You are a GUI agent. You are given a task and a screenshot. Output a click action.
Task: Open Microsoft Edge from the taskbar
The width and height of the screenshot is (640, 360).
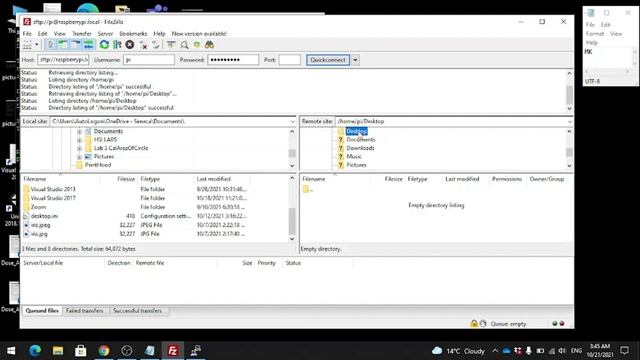point(35,351)
